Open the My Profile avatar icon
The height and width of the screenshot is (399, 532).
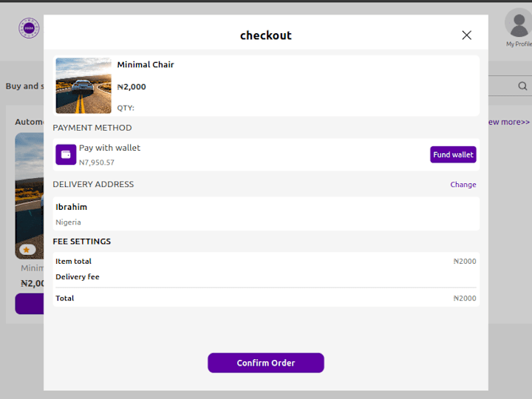pos(518,23)
